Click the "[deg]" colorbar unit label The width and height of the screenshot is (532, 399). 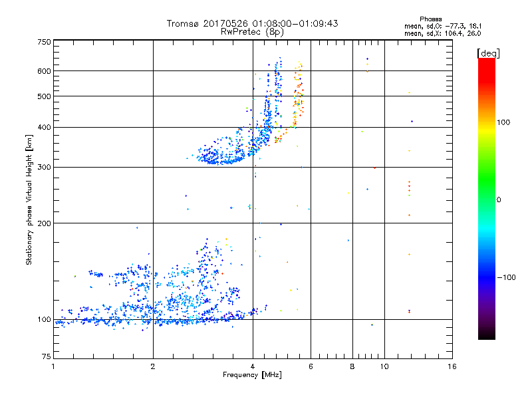[488, 53]
